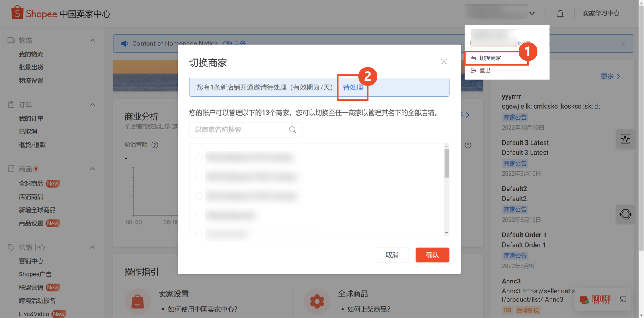Collapse the 订单 sidebar section

point(92,105)
